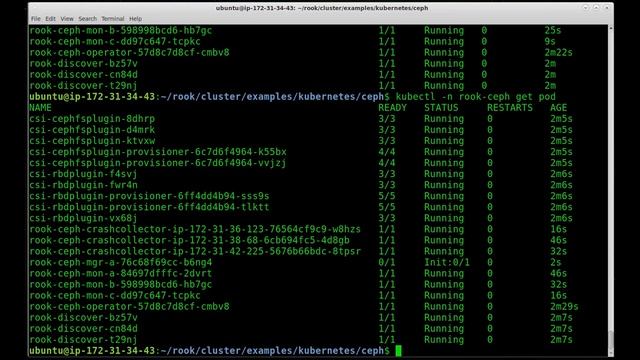Click the READY column header
The image size is (640, 360).
point(392,108)
